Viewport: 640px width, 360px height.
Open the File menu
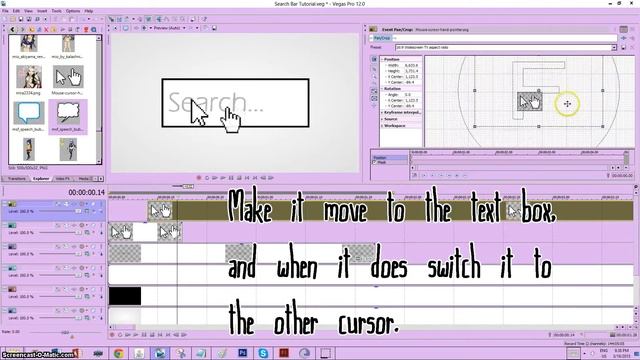pyautogui.click(x=5, y=11)
